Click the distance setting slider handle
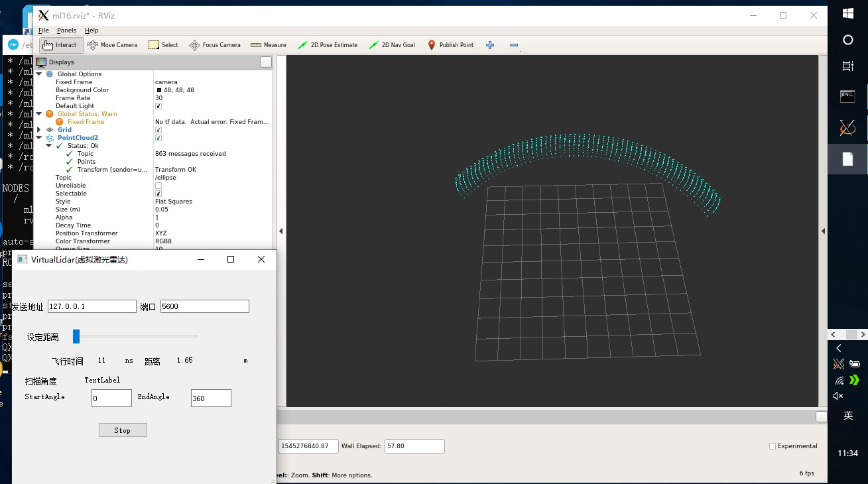 [76, 337]
